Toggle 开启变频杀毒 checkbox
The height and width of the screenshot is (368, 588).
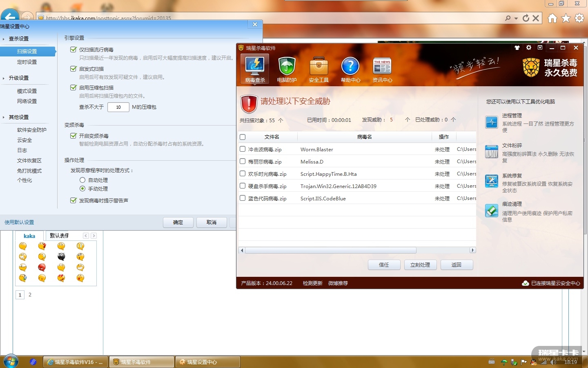coord(73,136)
